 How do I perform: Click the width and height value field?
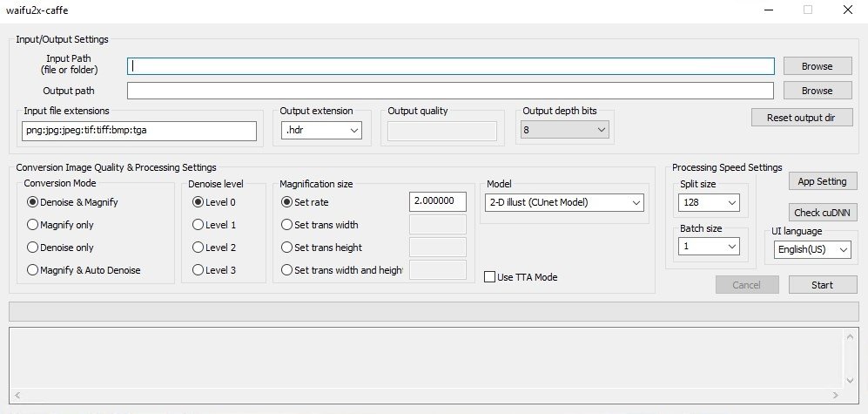pos(438,270)
